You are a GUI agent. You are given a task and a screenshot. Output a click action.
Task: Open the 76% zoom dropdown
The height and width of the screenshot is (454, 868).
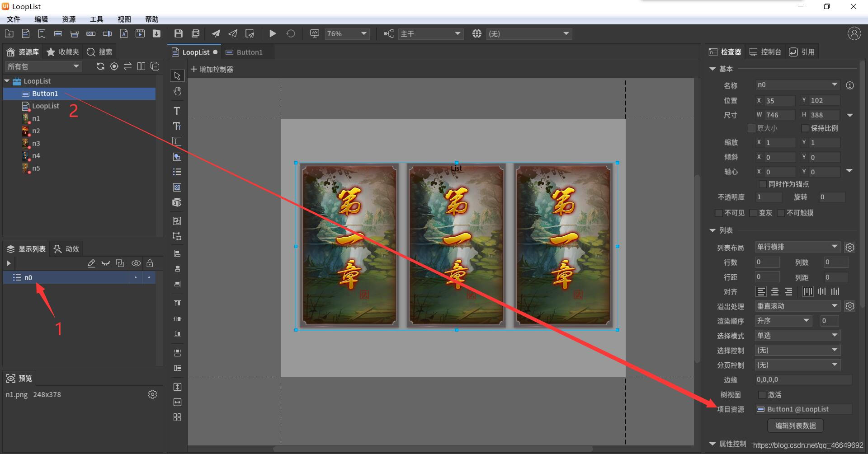coord(347,34)
